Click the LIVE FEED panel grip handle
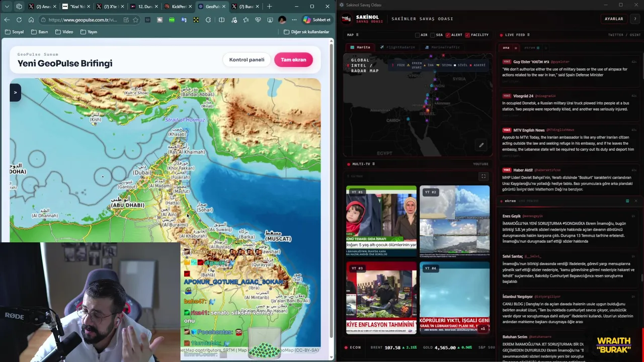The width and height of the screenshot is (644, 362). (x=528, y=35)
